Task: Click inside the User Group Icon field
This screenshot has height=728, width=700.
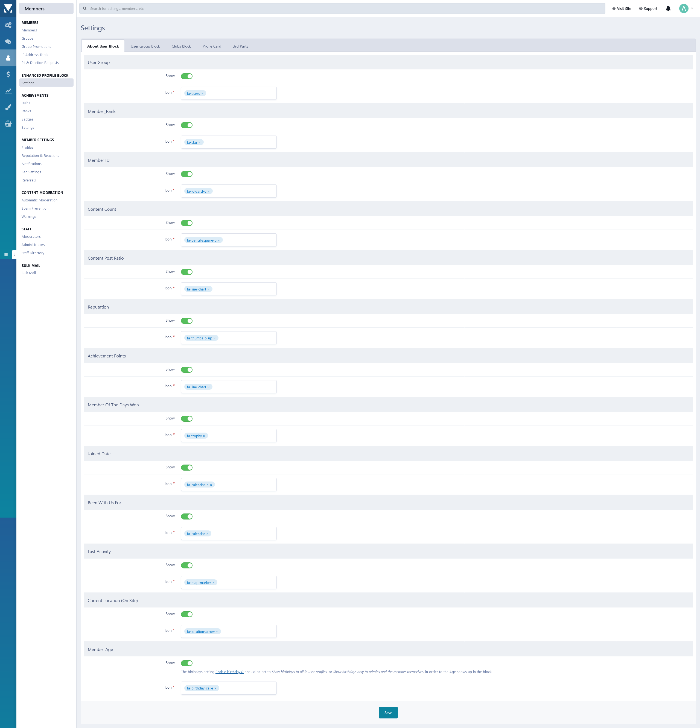Action: [229, 93]
